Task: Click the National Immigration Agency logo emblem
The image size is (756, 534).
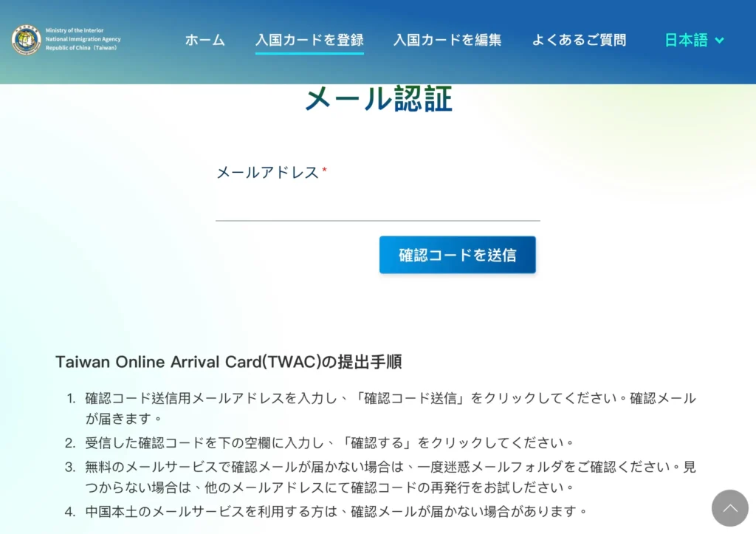Action: point(26,40)
